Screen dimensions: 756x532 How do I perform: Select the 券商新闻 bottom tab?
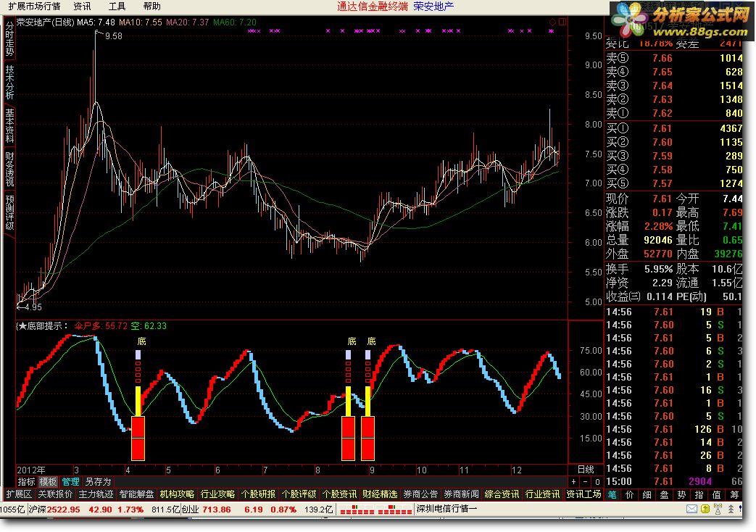(461, 494)
